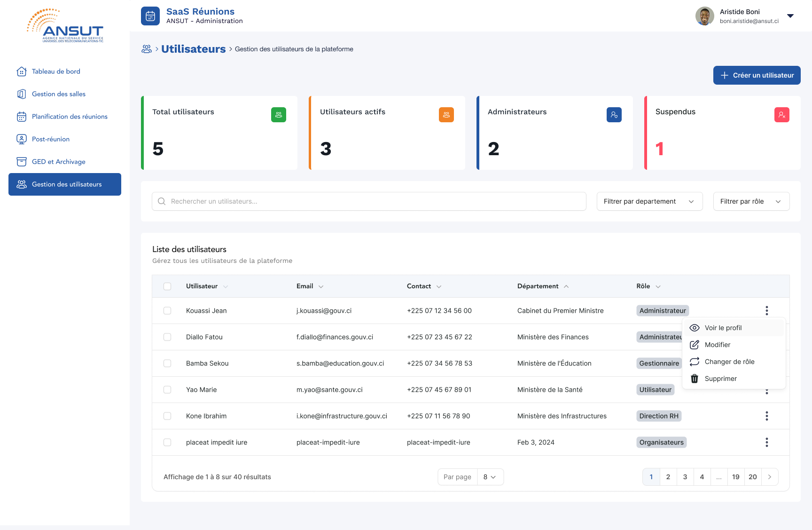Click the Planification des réunions calendar icon
Screen dimensions: 812x530
22,117
